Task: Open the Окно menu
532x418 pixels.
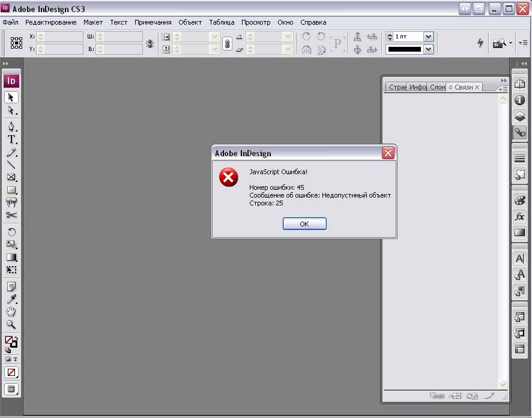Action: point(285,22)
